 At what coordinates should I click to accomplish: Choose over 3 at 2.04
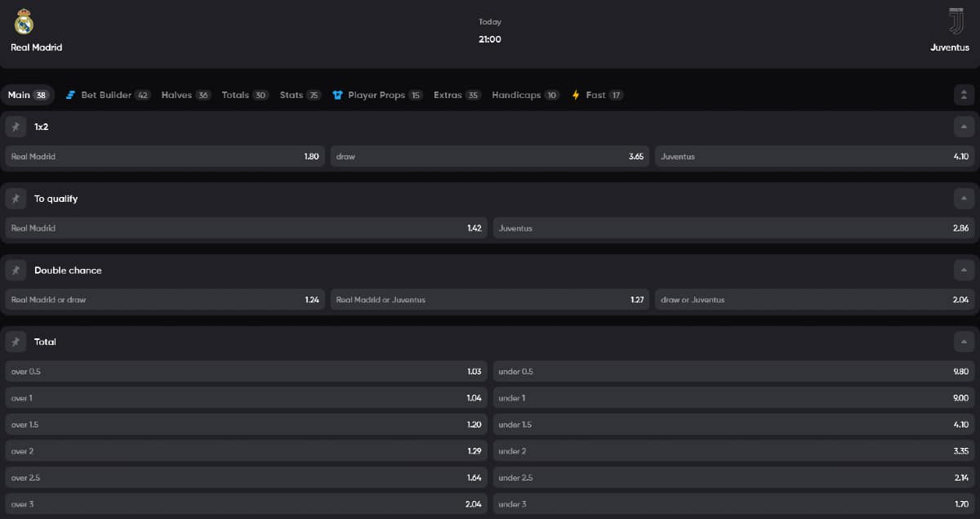click(246, 504)
